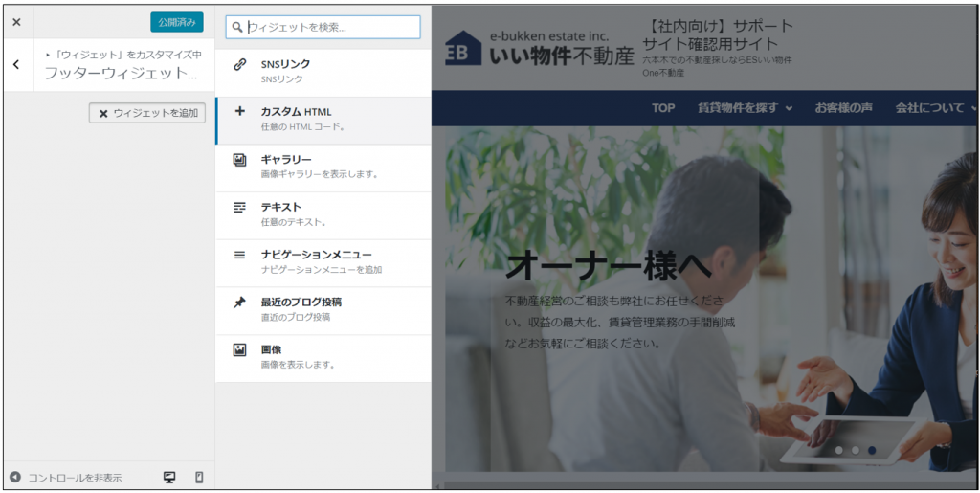980x493 pixels.
Task: Open the TOP navigation menu item
Action: pos(663,108)
